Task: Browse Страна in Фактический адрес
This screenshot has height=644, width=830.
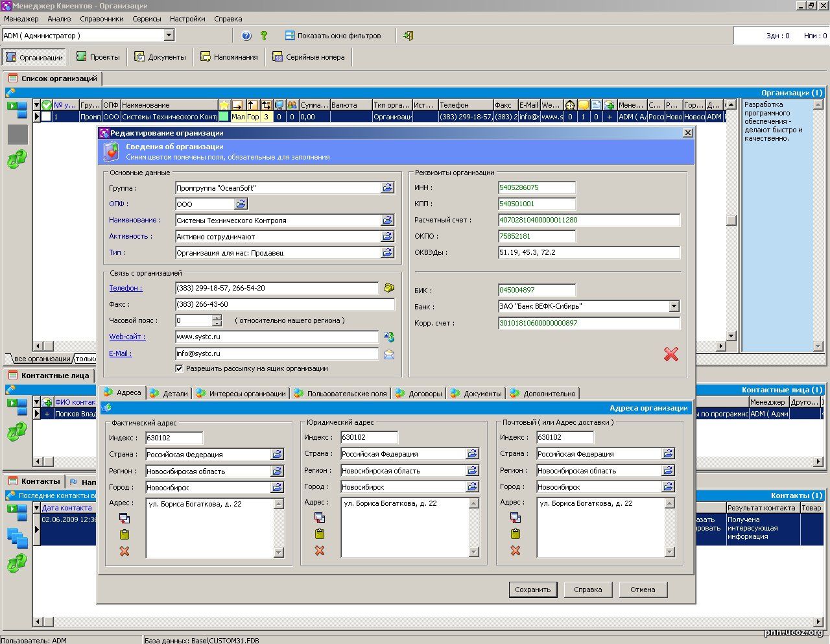Action: (x=277, y=455)
